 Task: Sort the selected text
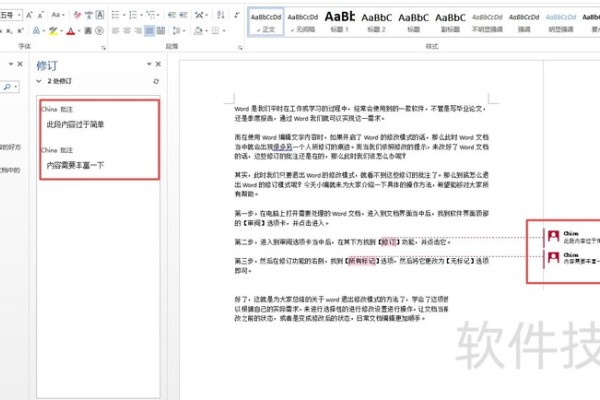click(221, 15)
